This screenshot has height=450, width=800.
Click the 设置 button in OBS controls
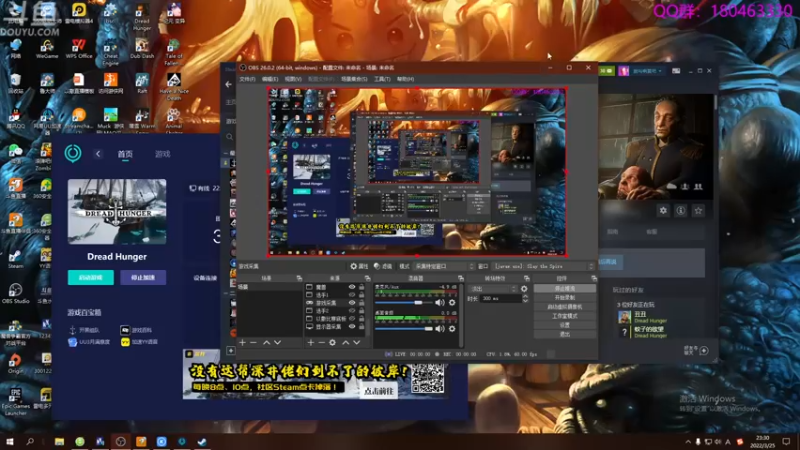[565, 325]
